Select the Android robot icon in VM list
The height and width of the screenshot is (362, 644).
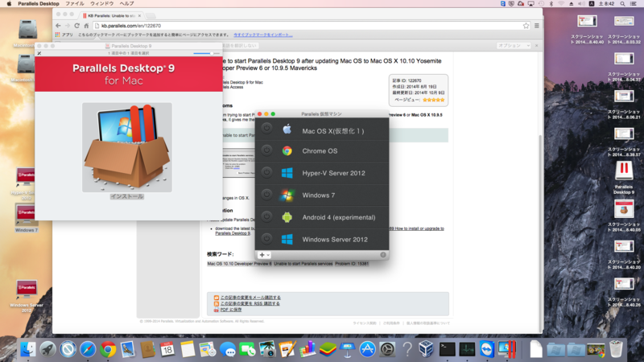tap(287, 217)
